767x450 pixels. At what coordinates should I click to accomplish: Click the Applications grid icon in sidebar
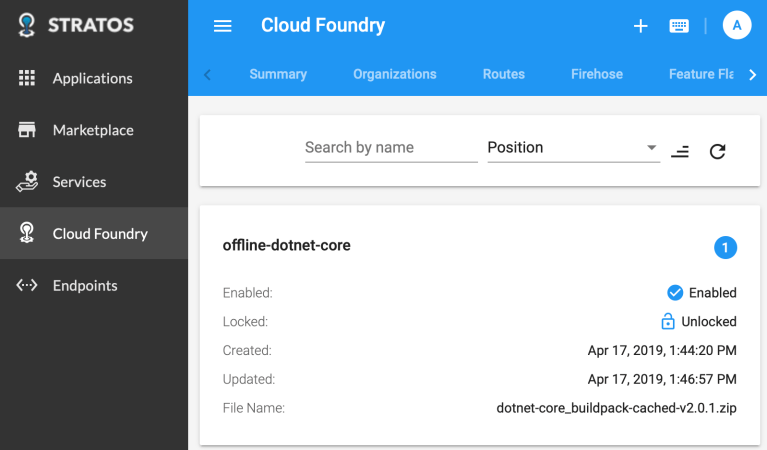[27, 78]
